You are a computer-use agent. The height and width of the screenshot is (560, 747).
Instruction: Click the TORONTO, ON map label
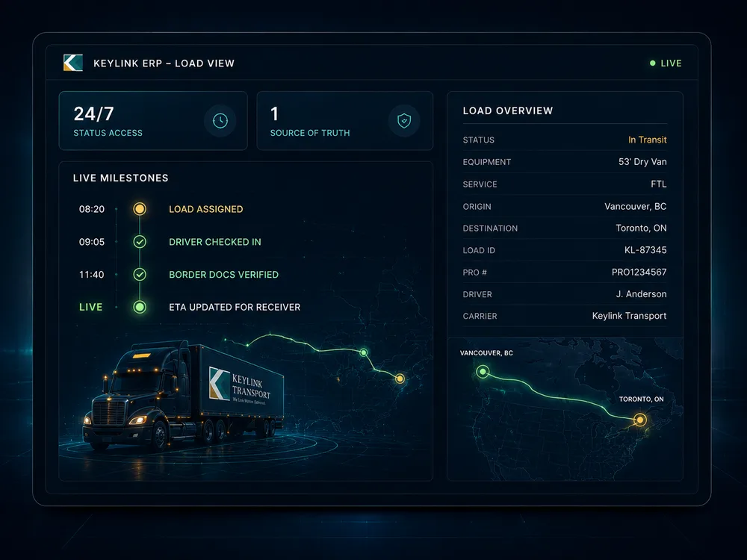(x=641, y=399)
